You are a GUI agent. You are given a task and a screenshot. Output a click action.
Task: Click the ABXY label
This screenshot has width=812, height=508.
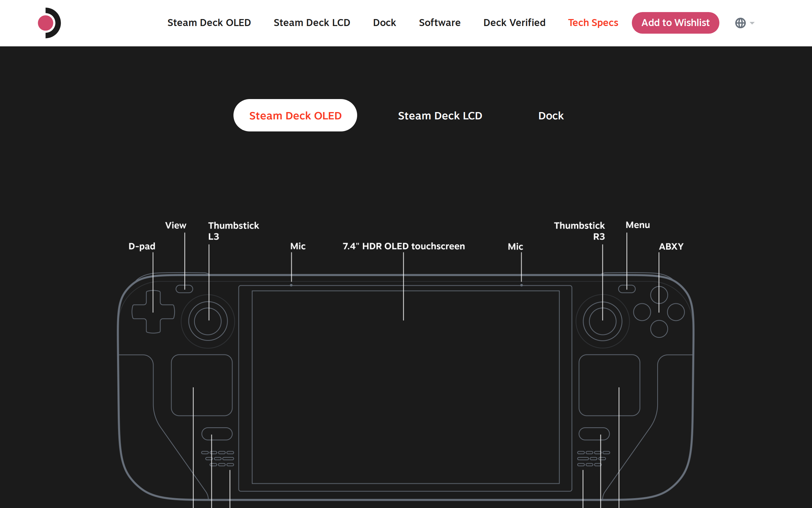(x=671, y=247)
